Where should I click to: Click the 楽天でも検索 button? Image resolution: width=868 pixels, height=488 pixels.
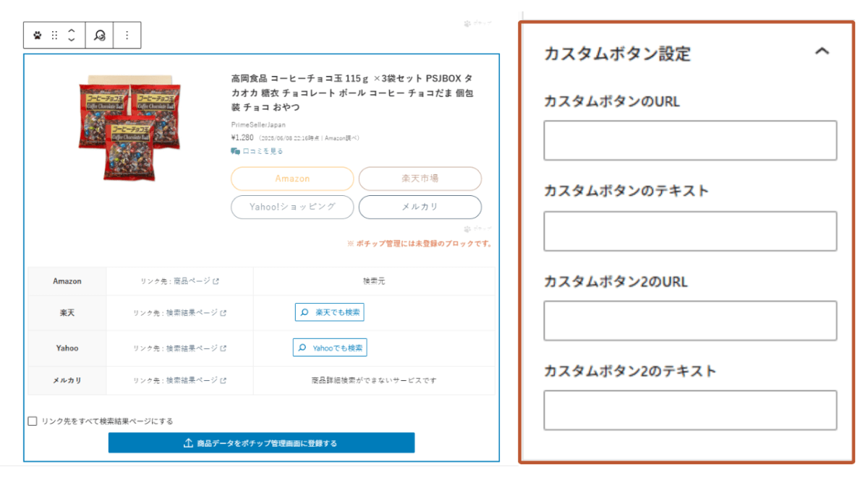click(x=330, y=312)
